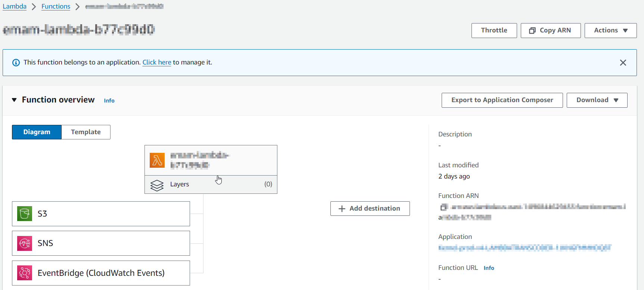Screen dimensions: 644x290
Task: Select the SNS trigger box
Action: click(x=101, y=243)
